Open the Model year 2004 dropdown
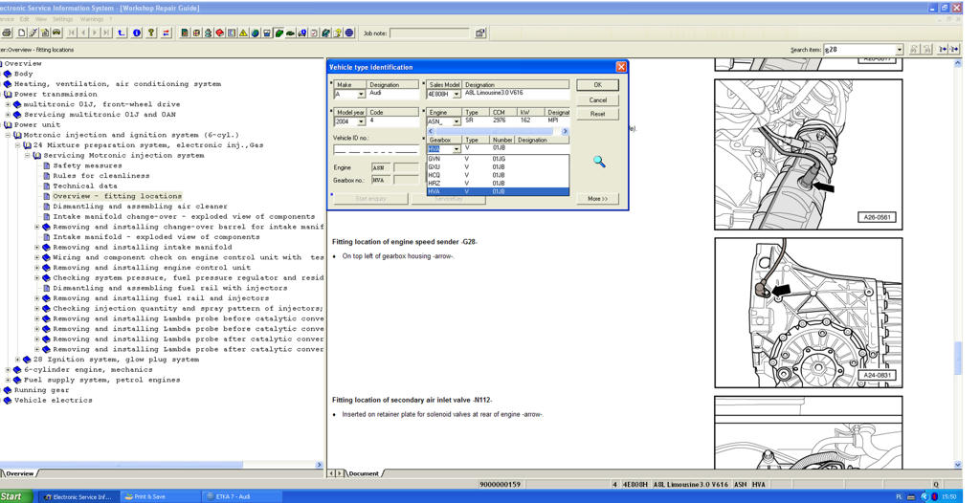Image resolution: width=980 pixels, height=503 pixels. (x=361, y=121)
